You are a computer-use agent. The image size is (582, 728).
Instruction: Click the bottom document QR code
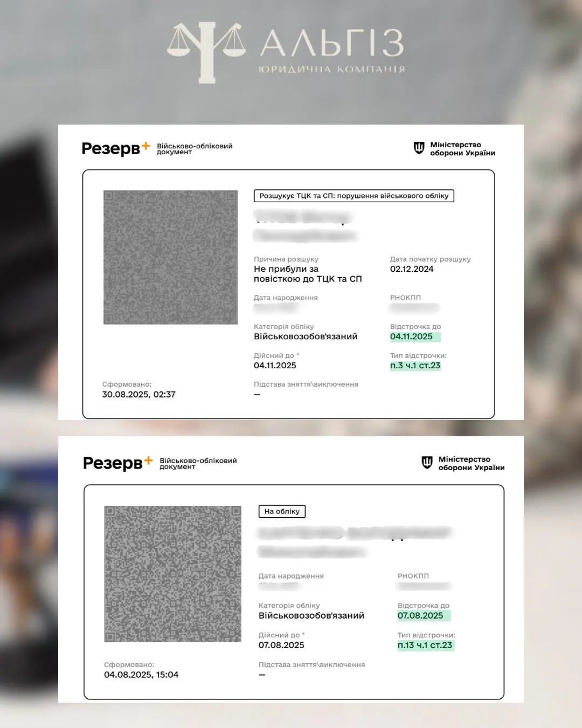[x=172, y=574]
